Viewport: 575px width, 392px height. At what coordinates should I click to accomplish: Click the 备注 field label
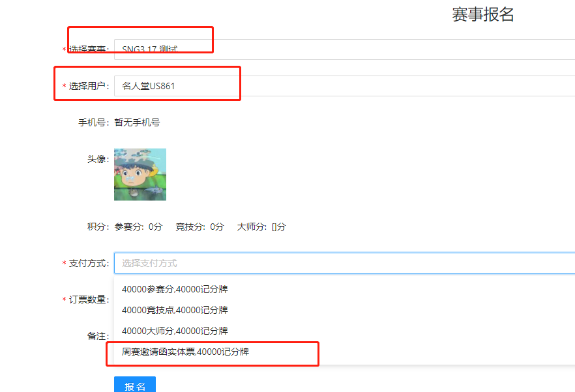(97, 336)
